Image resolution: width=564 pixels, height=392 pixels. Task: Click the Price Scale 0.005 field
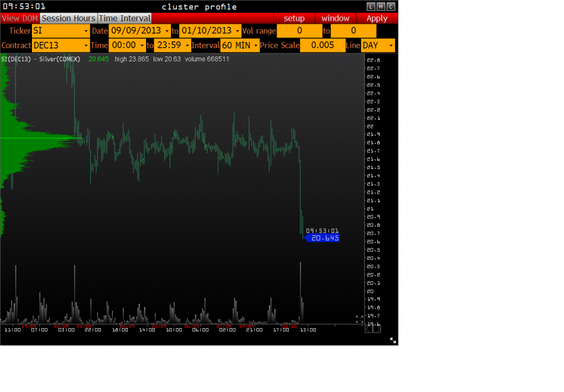coord(323,45)
